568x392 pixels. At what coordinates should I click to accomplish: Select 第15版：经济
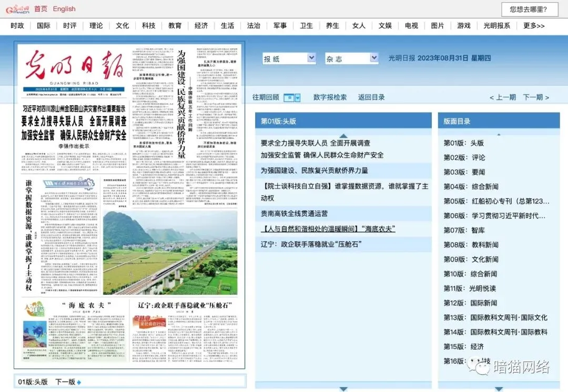(x=464, y=346)
